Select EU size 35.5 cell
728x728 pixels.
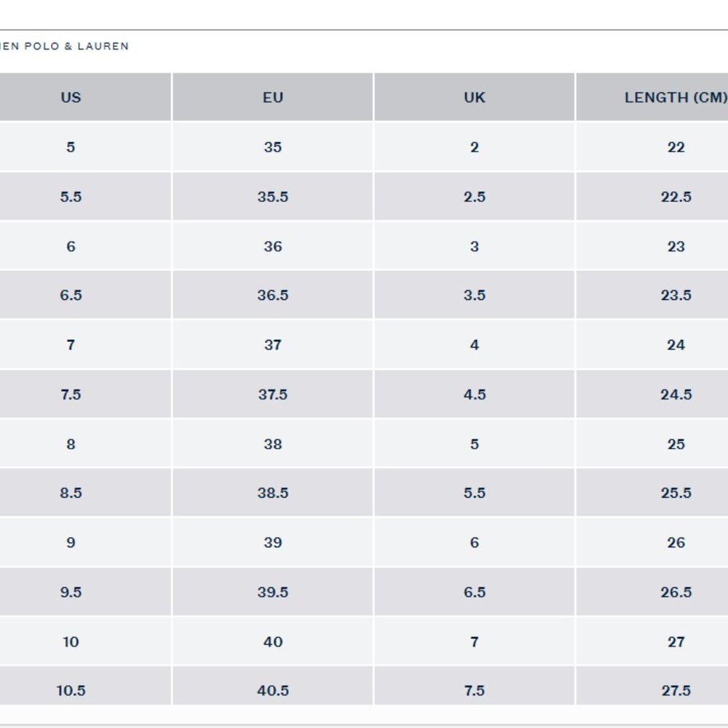[x=273, y=197]
